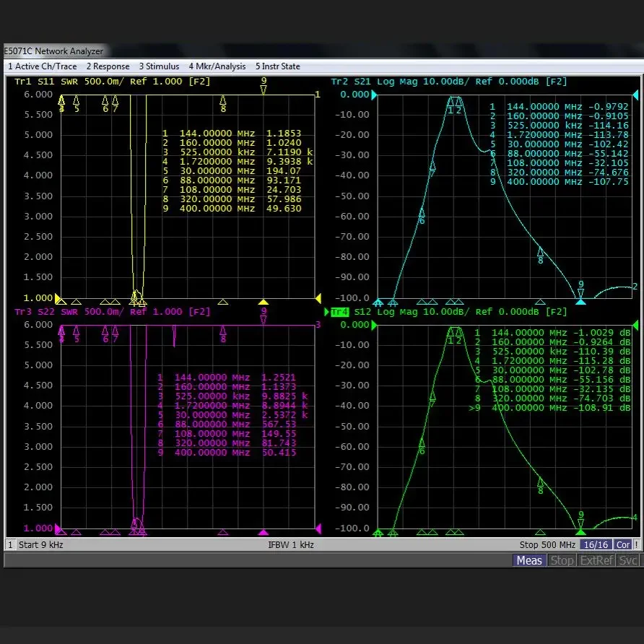Screen dimensions: 644x644
Task: Open the Stimulus menu
Action: (x=159, y=66)
